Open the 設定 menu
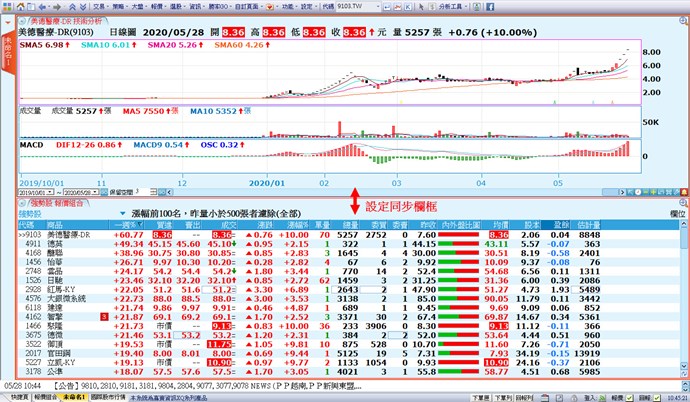The width and height of the screenshot is (690, 402). pos(308,7)
